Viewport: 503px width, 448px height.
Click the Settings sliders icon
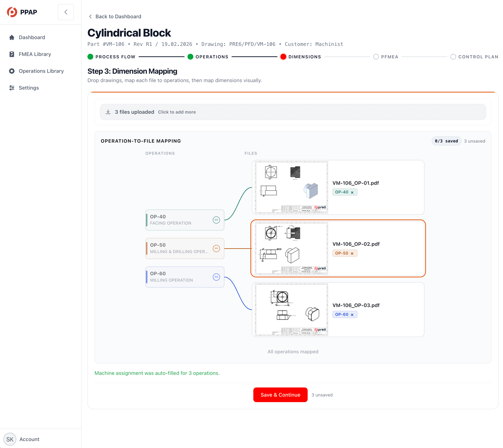click(12, 88)
